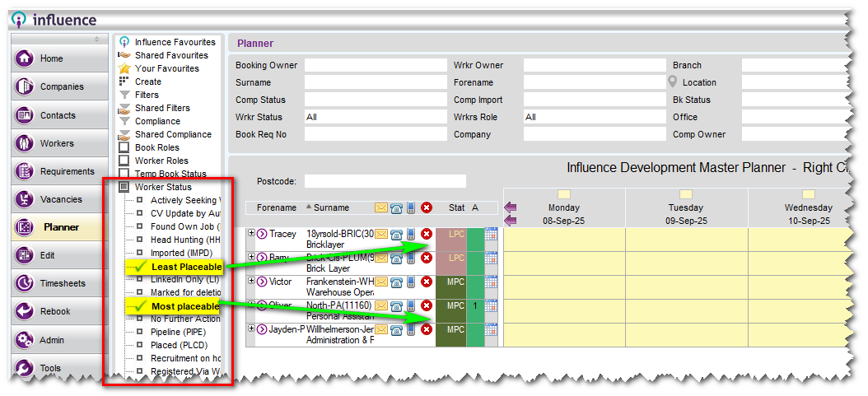Open the Rebook section icon

25,311
